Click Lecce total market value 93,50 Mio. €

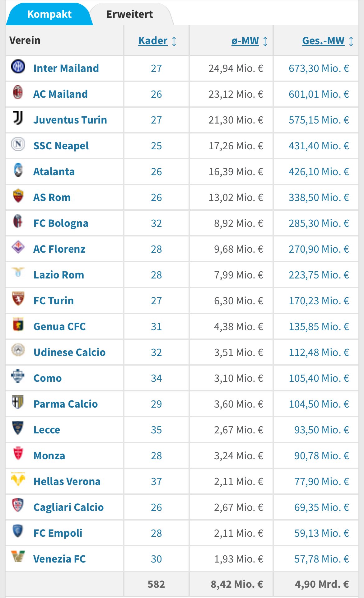coord(322,430)
